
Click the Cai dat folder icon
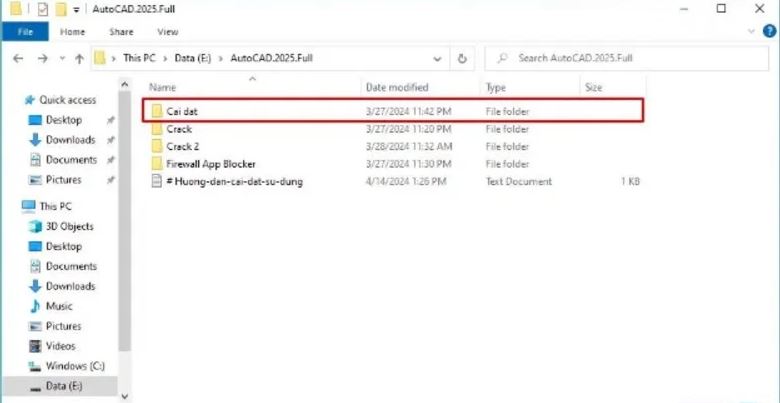click(x=157, y=111)
